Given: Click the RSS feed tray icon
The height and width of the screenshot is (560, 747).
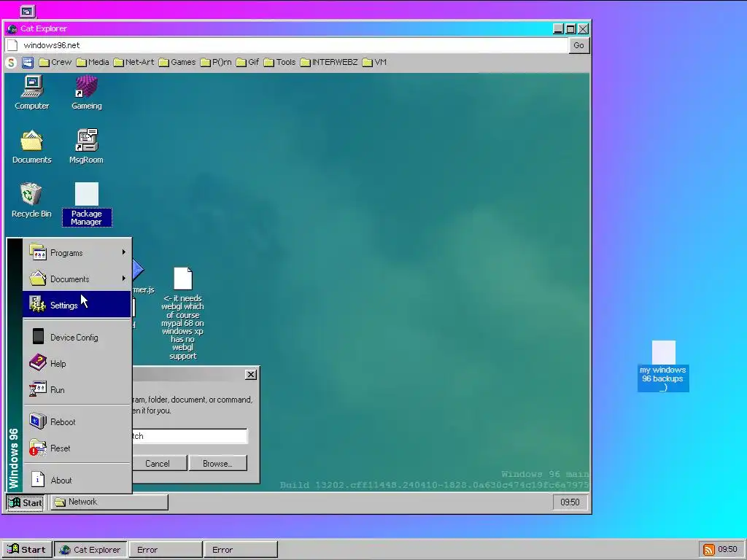Looking at the screenshot, I should click(708, 550).
